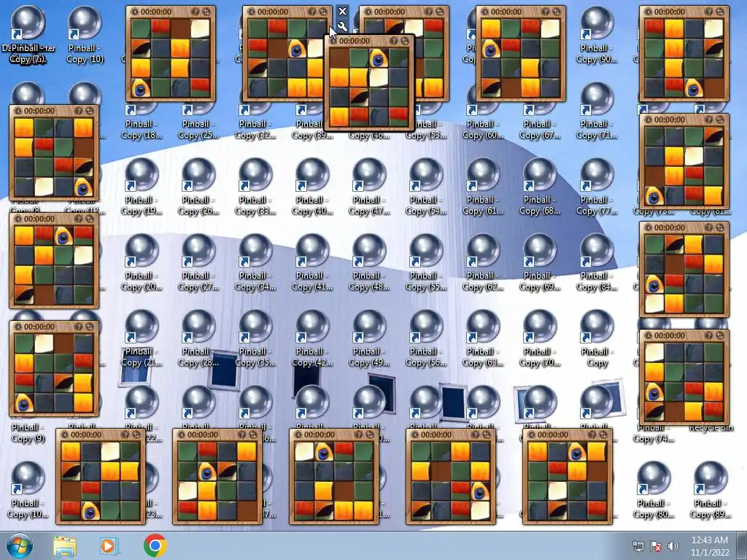747x560 pixels.
Task: Select the Pinball - Copy (20 shortcut
Action: [142, 262]
